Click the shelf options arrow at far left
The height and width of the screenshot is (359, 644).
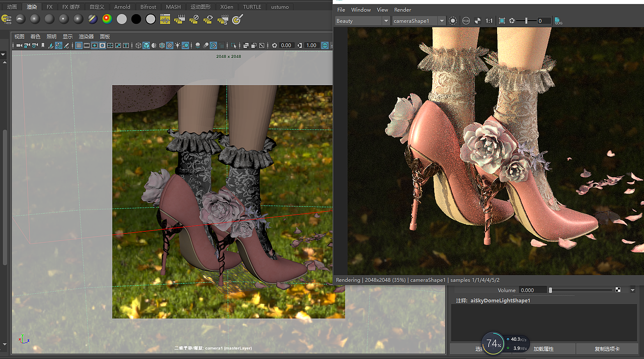pyautogui.click(x=3, y=54)
